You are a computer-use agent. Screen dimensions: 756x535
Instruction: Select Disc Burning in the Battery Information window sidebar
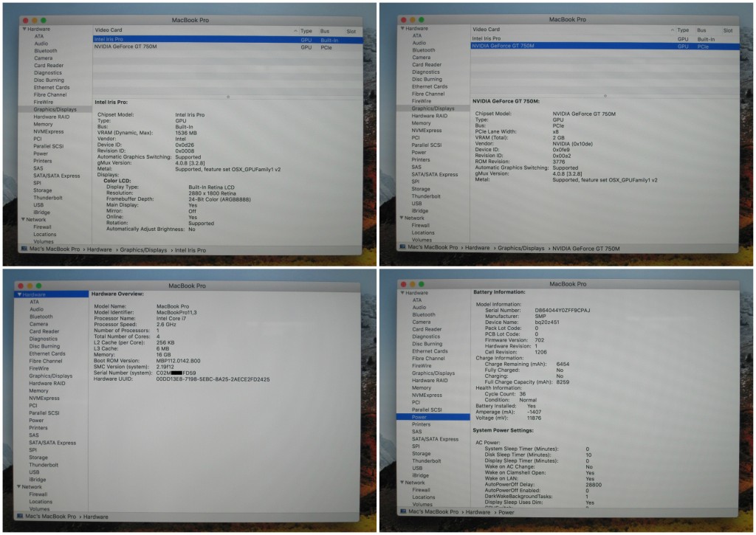pos(427,344)
